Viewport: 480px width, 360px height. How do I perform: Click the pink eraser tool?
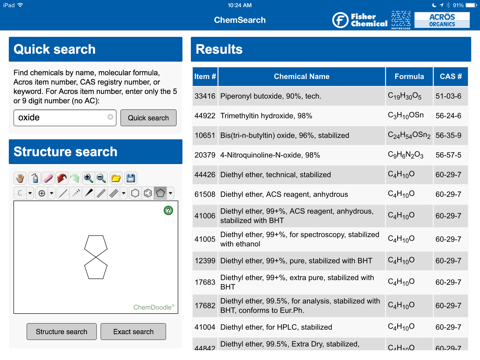pyautogui.click(x=48, y=178)
